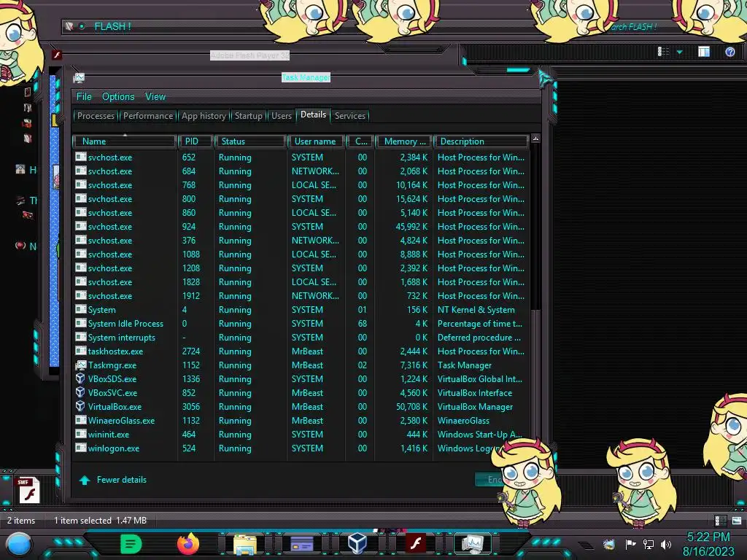Image resolution: width=747 pixels, height=560 pixels.
Task: Click the Explorer status bar details view icon
Action: pyautogui.click(x=720, y=521)
